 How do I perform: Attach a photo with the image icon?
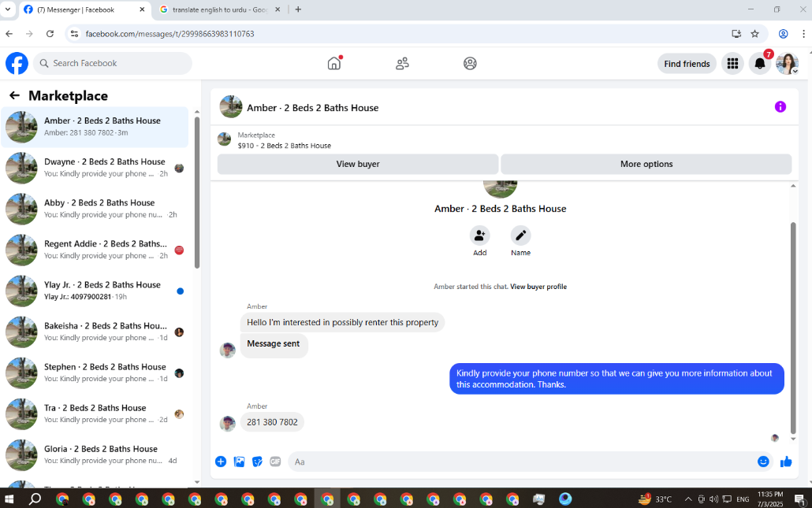click(x=239, y=462)
